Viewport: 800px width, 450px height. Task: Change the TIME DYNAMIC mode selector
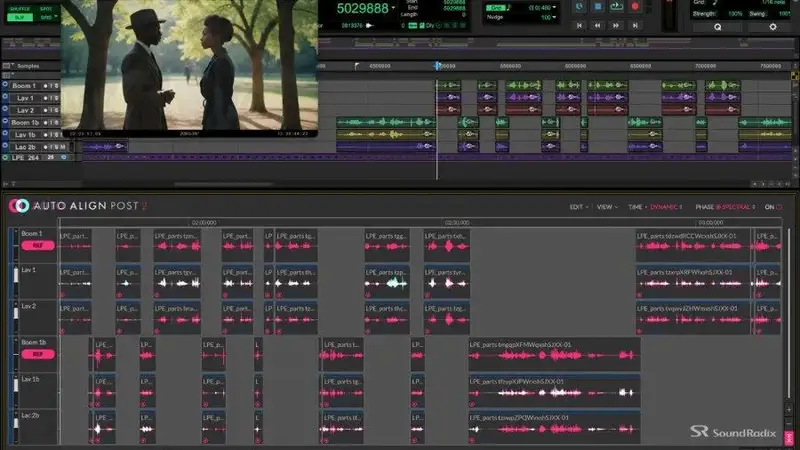tap(666, 207)
